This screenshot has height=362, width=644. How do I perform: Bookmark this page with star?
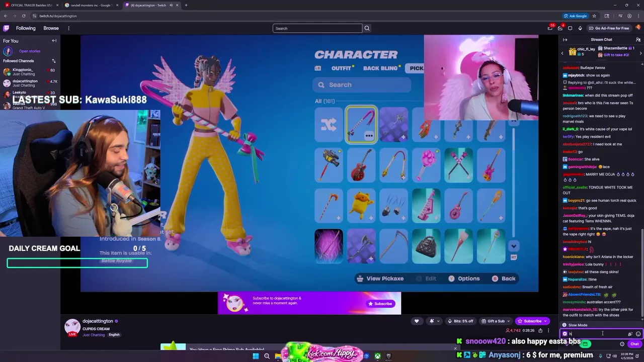594,16
